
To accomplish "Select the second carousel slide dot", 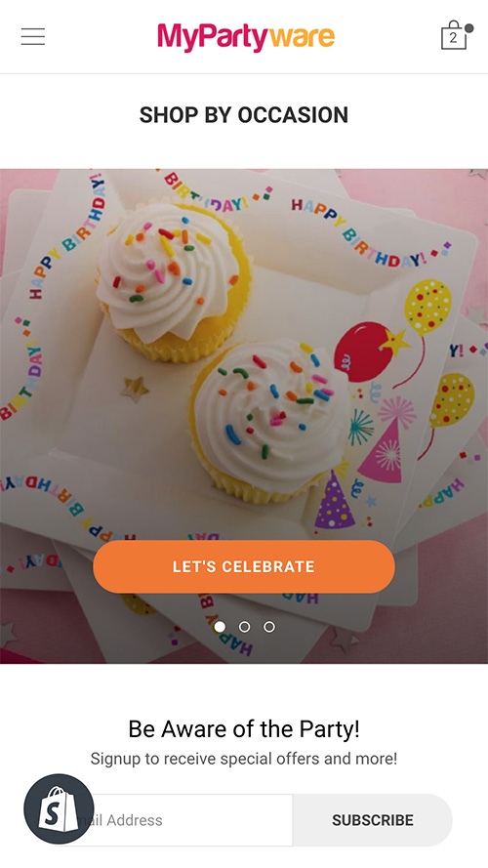I will pos(244,627).
